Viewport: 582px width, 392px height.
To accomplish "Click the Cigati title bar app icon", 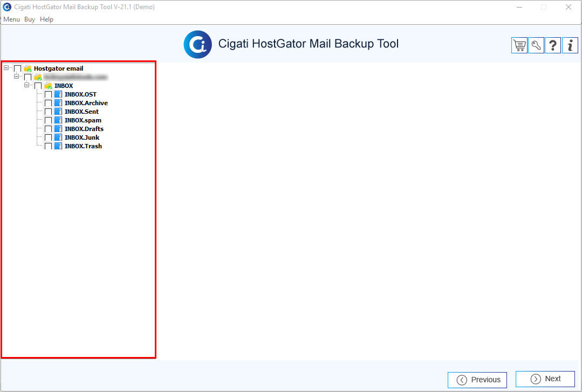I will pos(7,7).
